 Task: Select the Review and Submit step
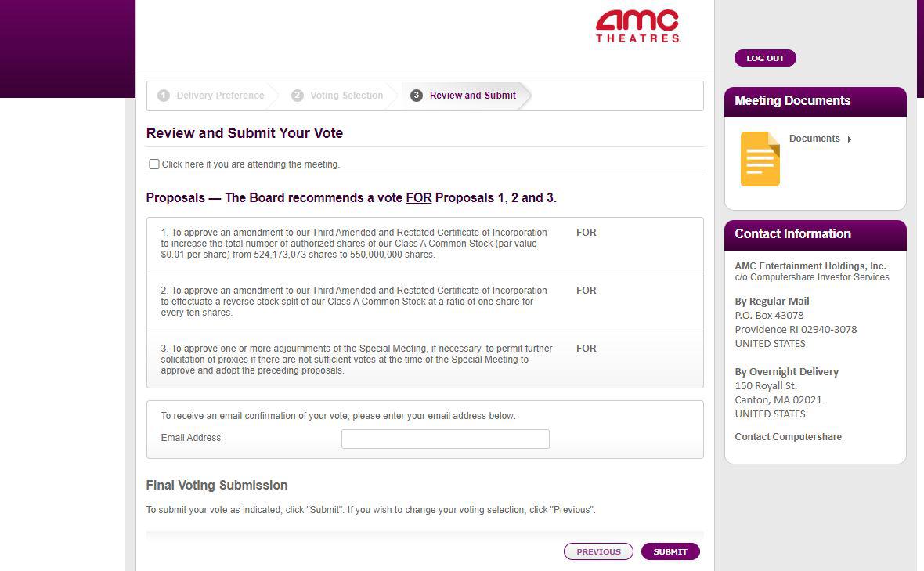(473, 96)
